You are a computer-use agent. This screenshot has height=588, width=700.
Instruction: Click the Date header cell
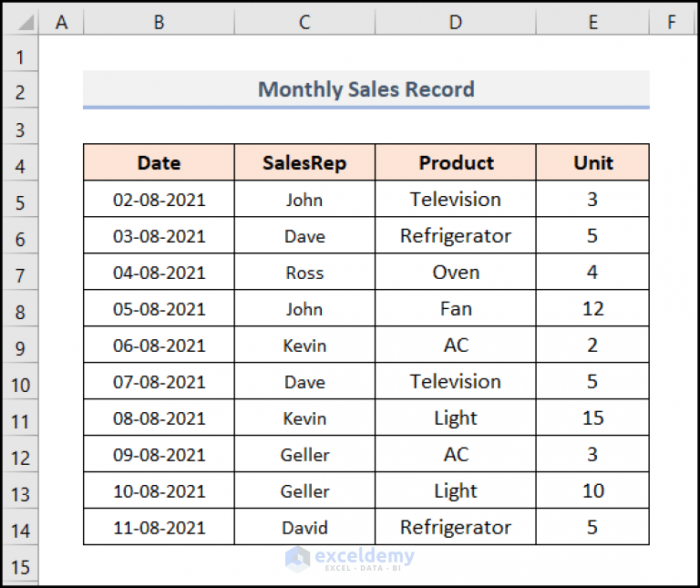[159, 162]
